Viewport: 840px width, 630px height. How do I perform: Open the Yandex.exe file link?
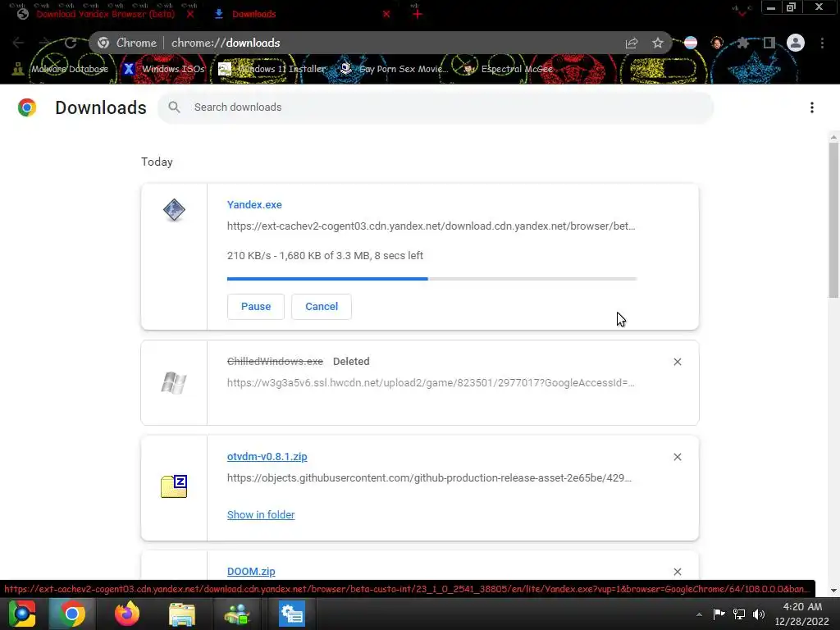254,204
